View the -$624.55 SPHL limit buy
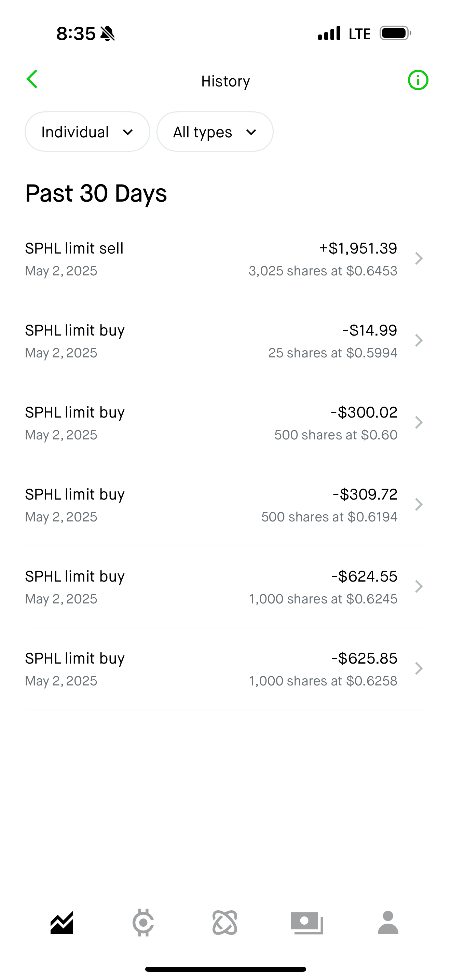This screenshot has width=451, height=980. [x=225, y=586]
